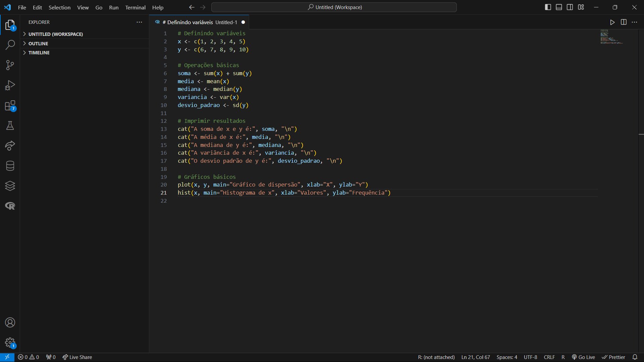
Task: Open the R extension icon in activity bar
Action: click(10, 206)
